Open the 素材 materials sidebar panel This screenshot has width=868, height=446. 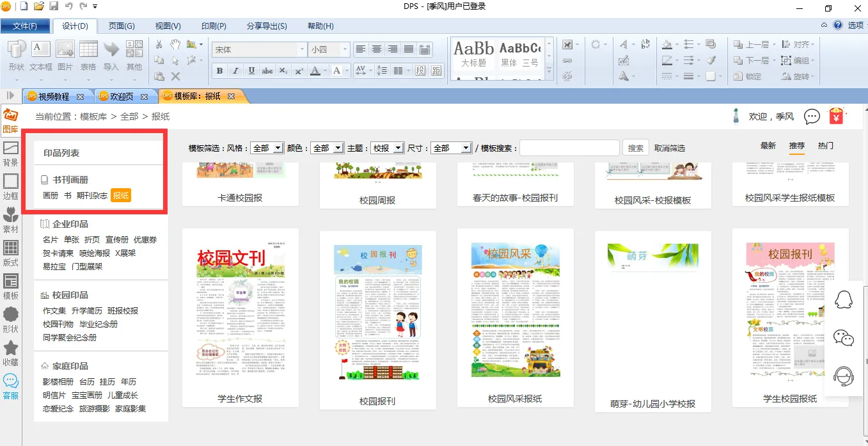[10, 219]
